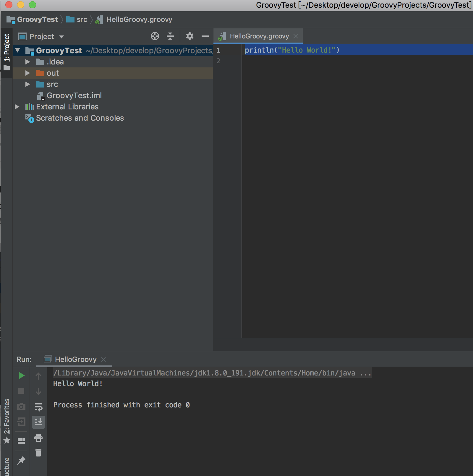Screen dimensions: 473x476
Task: Click the GroovyTest.iml file icon
Action: tap(41, 95)
